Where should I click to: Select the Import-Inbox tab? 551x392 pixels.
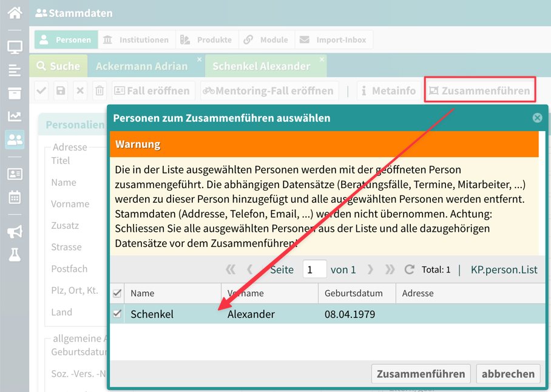[333, 40]
